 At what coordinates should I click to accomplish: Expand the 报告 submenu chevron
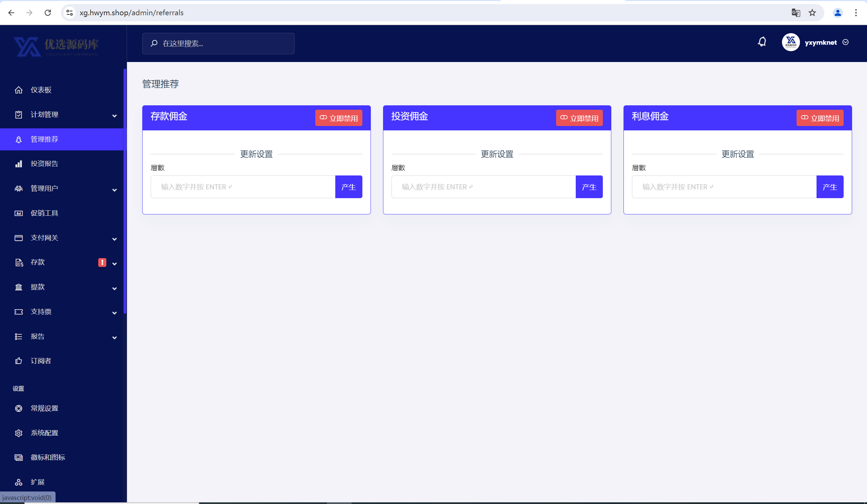[114, 338]
